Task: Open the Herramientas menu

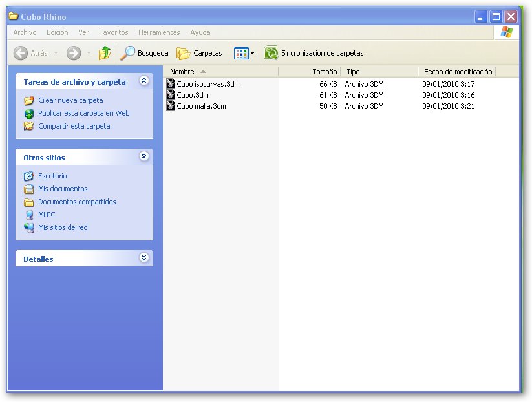Action: [x=159, y=32]
